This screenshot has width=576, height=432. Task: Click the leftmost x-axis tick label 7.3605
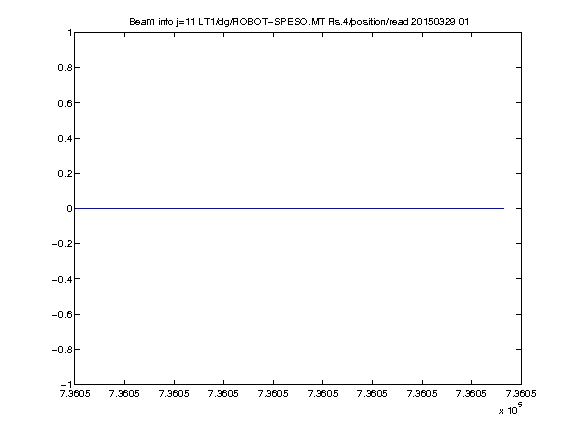tap(75, 393)
